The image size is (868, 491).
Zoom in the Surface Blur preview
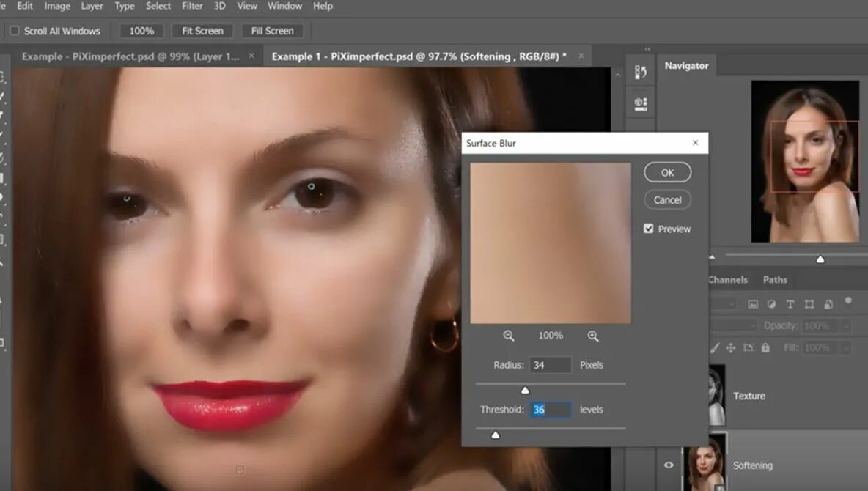point(593,336)
